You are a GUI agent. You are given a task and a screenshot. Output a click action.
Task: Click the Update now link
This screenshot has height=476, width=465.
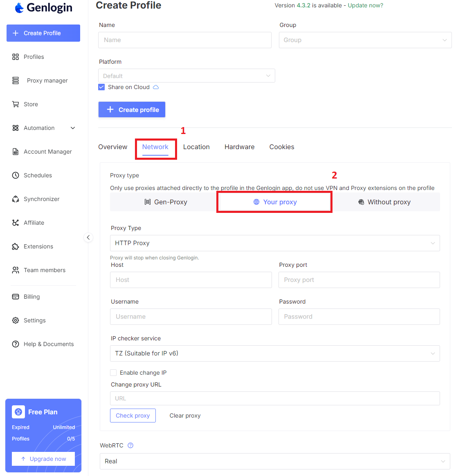tap(365, 5)
